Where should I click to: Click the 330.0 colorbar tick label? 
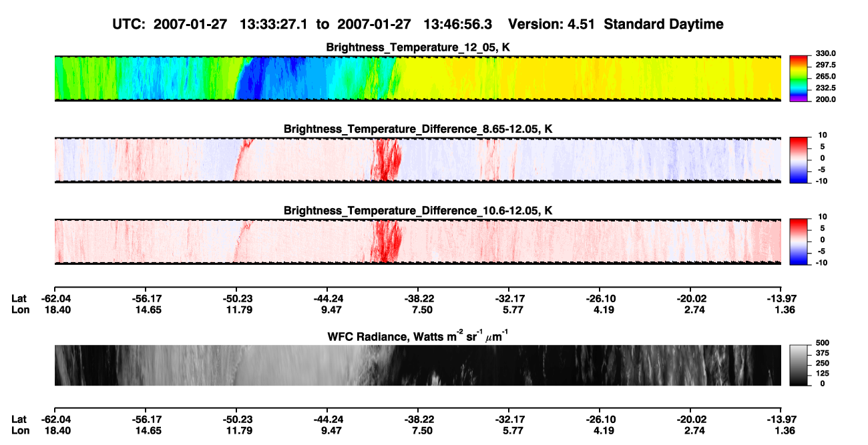[x=825, y=53]
